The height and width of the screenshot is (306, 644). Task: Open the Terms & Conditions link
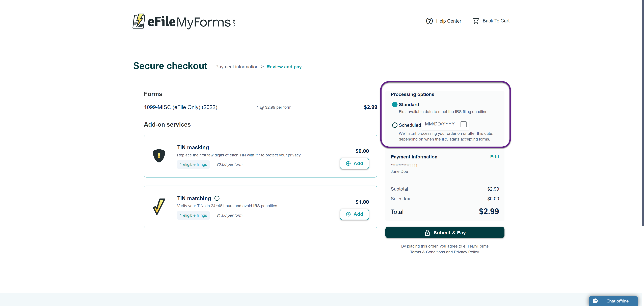tap(427, 252)
